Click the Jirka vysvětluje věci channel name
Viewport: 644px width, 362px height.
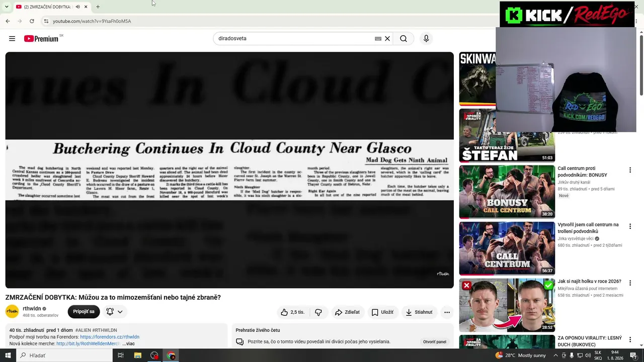pos(576,238)
